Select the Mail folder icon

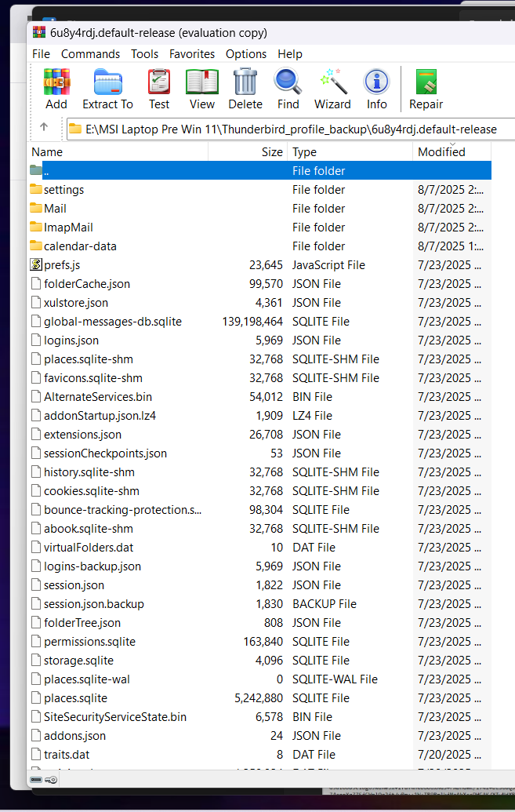36,208
